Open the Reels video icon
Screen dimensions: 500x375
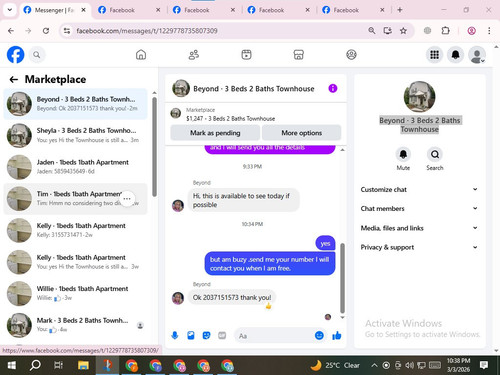246,55
